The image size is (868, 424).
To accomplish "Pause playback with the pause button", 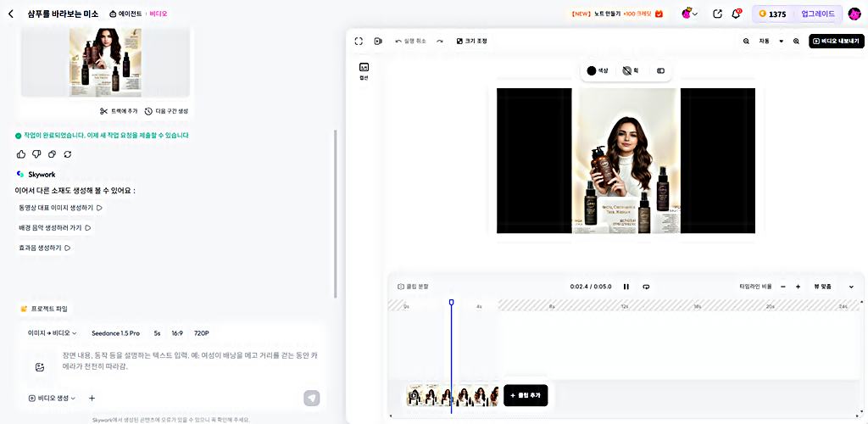I will coord(626,287).
